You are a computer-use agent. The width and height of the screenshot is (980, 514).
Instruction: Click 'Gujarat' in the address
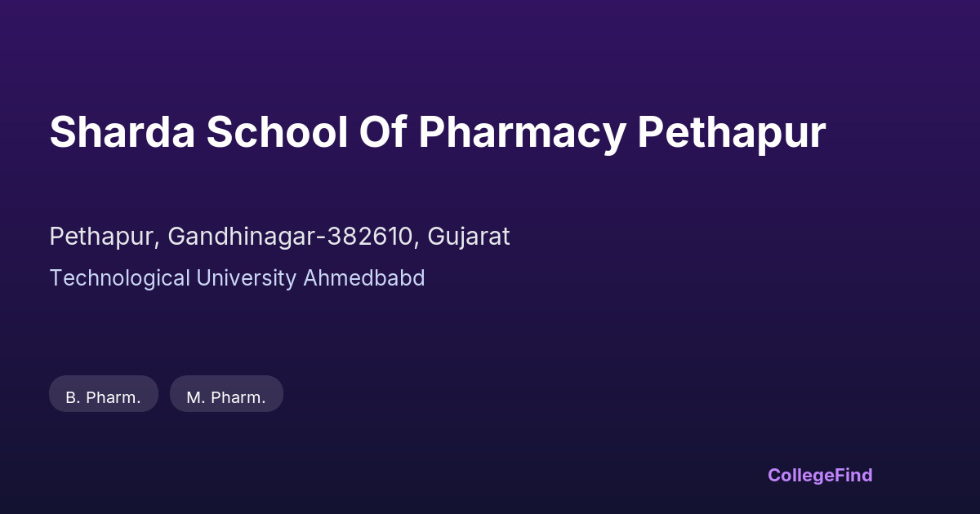[469, 237]
